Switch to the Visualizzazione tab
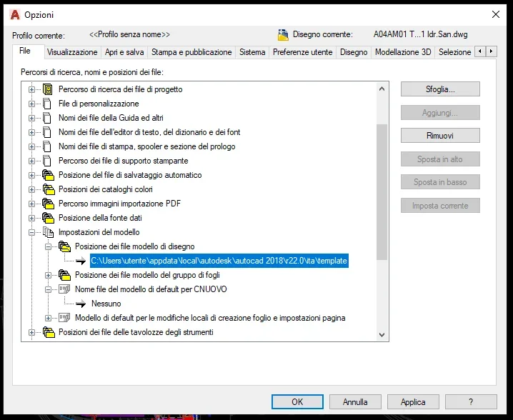Screen dimensions: 513x420 tap(72, 52)
